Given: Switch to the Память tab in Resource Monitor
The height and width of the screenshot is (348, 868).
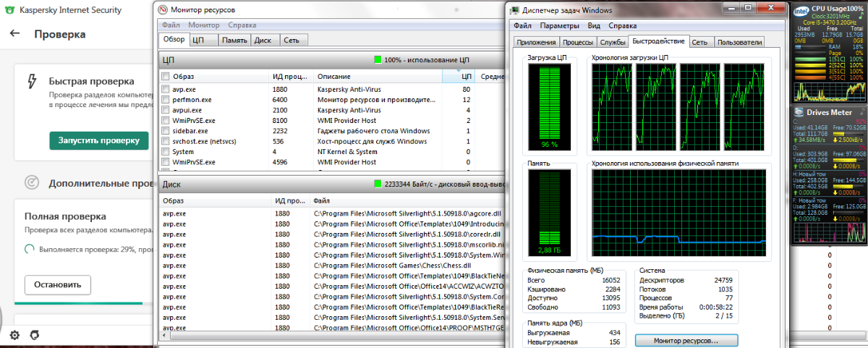Looking at the screenshot, I should (234, 41).
